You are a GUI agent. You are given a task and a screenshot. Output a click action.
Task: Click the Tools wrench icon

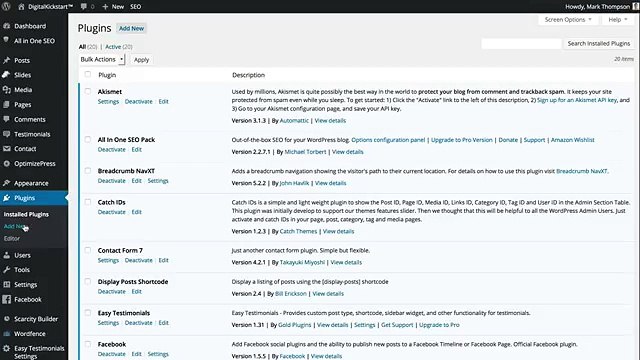(7, 269)
